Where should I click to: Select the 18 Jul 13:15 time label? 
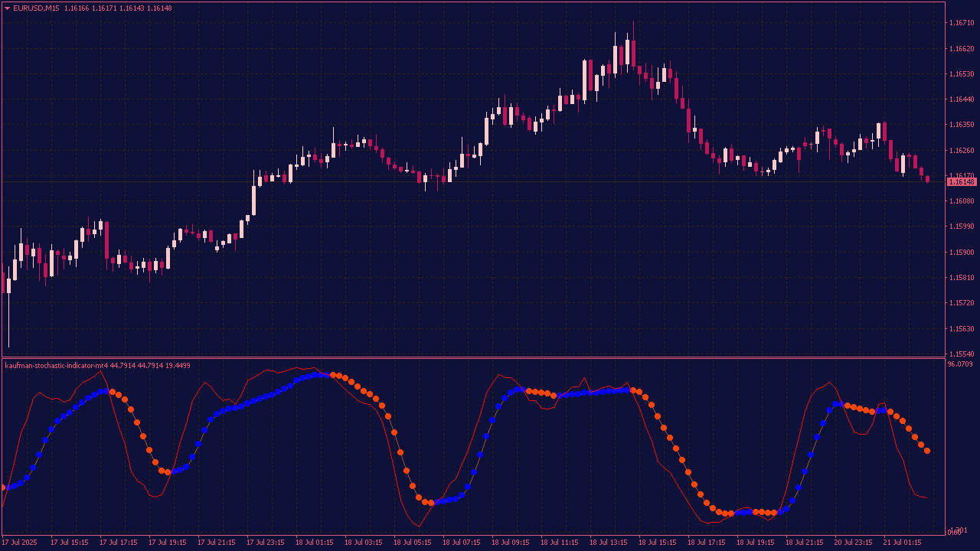[x=609, y=543]
